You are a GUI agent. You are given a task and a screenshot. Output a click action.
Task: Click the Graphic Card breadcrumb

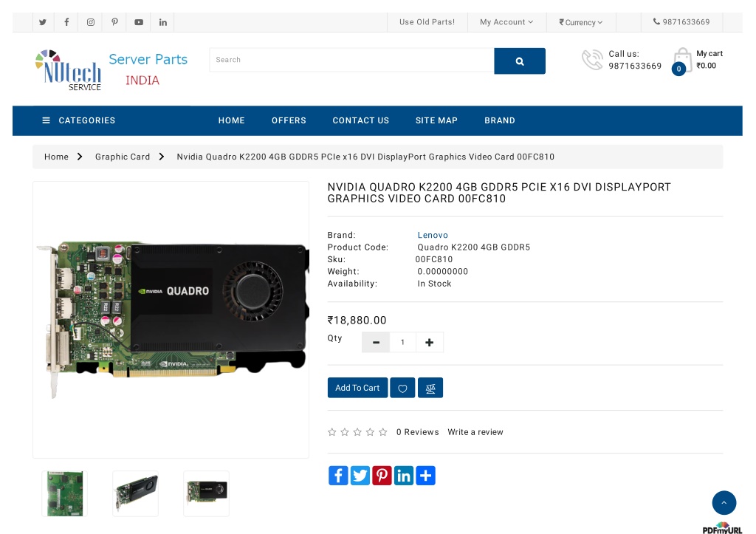click(123, 157)
